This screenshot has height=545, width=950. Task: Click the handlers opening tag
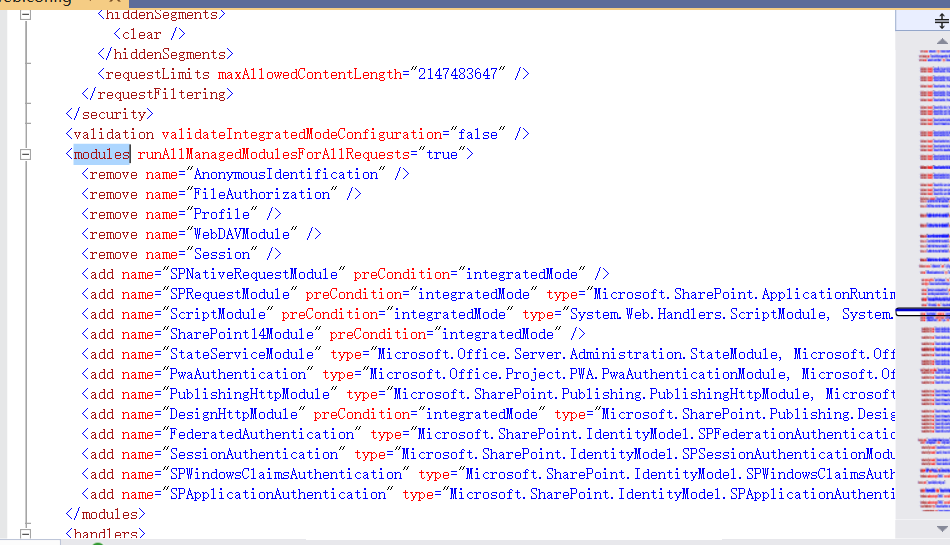[105, 534]
